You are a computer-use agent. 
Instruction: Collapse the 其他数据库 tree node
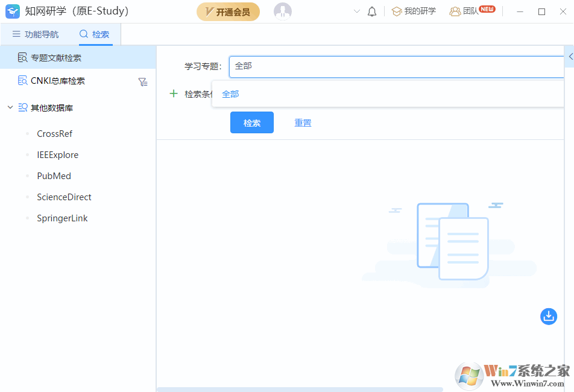point(10,108)
